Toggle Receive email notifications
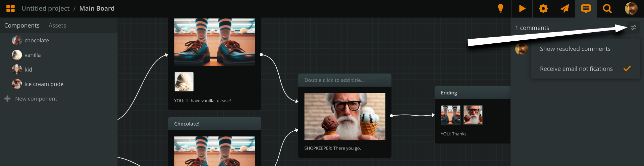This screenshot has height=166, width=644. point(585,69)
